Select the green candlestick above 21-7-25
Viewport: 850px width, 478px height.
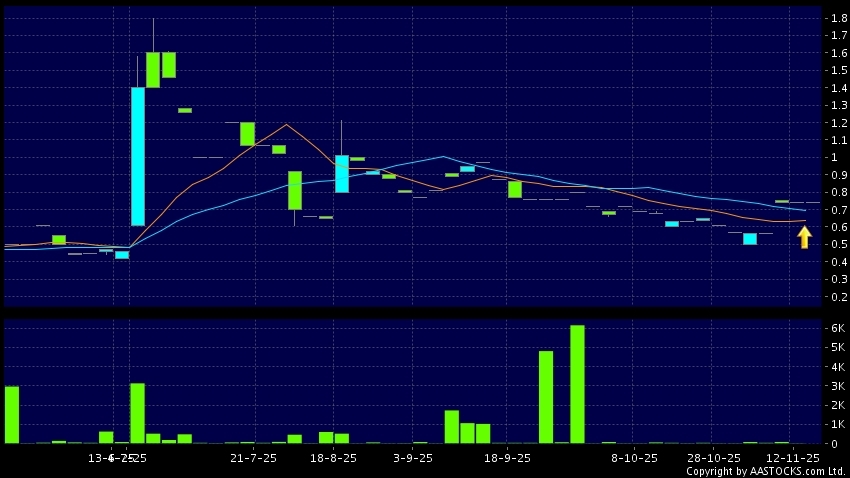coord(247,134)
